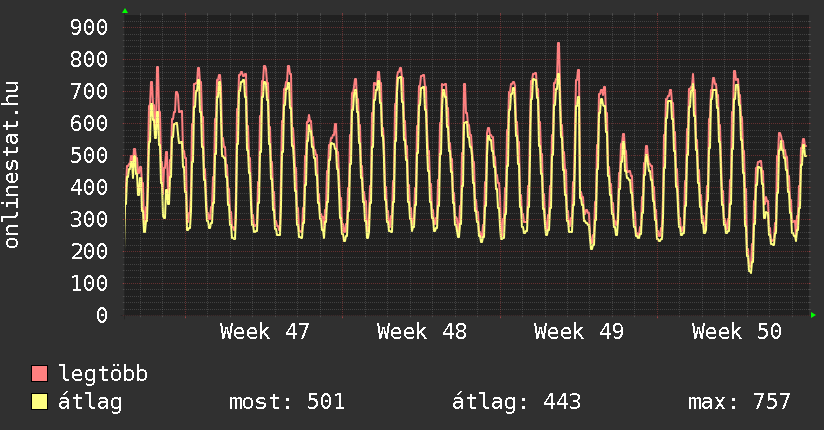Click the highest red peak in Week 49
Screen dimensions: 824x430
tap(558, 44)
